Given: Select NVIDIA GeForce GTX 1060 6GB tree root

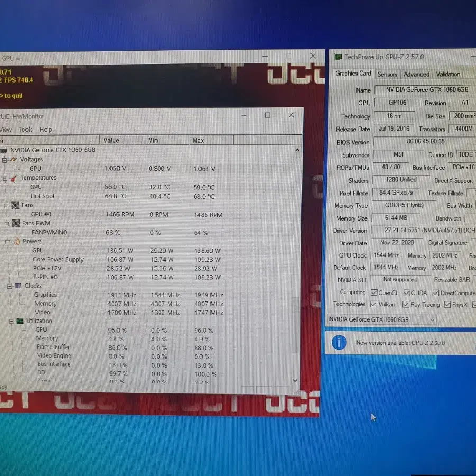Looking at the screenshot, I should pyautogui.click(x=52, y=150).
